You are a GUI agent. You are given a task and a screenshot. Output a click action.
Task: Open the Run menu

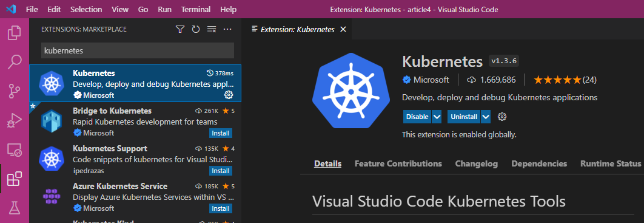pyautogui.click(x=165, y=9)
